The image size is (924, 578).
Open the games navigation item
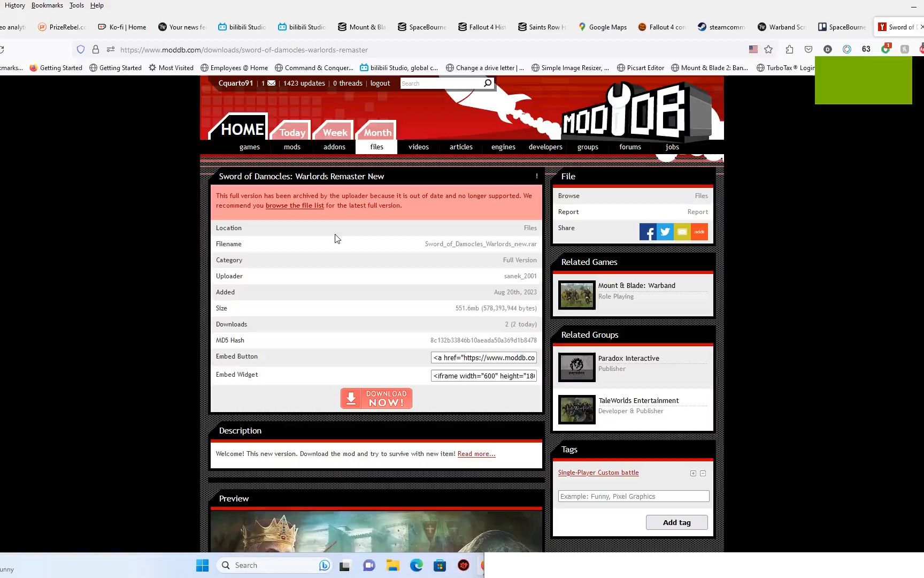[250, 147]
